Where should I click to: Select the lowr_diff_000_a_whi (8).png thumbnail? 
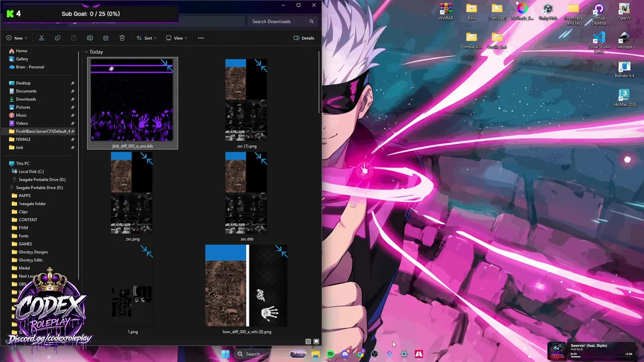[x=247, y=286]
